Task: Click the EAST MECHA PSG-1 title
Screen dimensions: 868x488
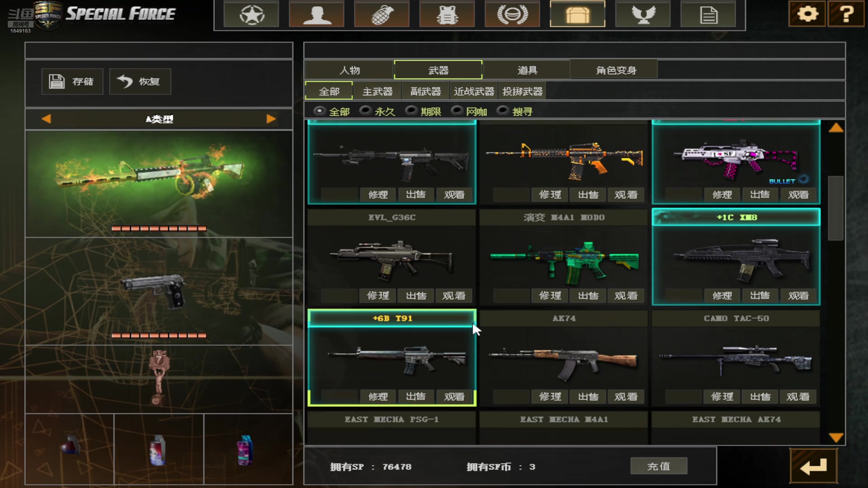Action: (x=392, y=419)
